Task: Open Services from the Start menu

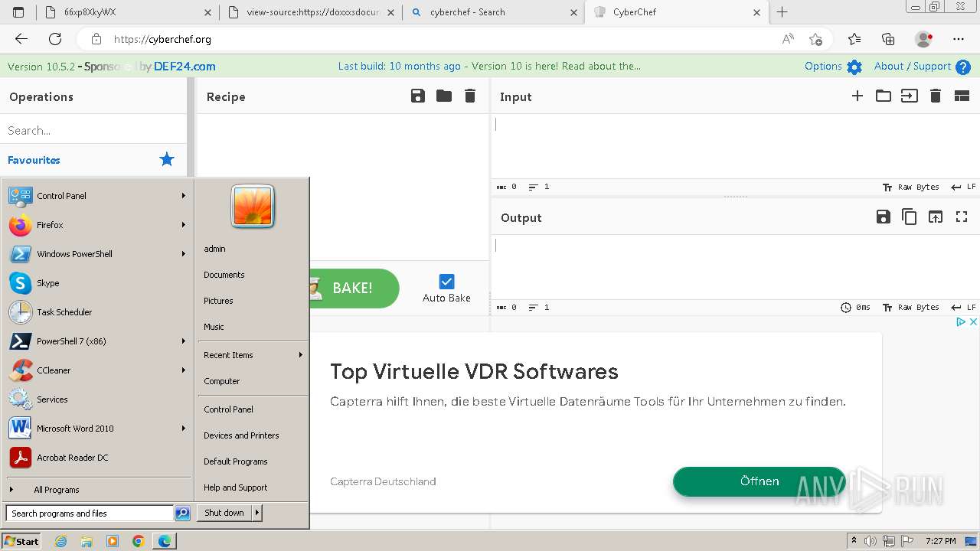Action: [98, 399]
